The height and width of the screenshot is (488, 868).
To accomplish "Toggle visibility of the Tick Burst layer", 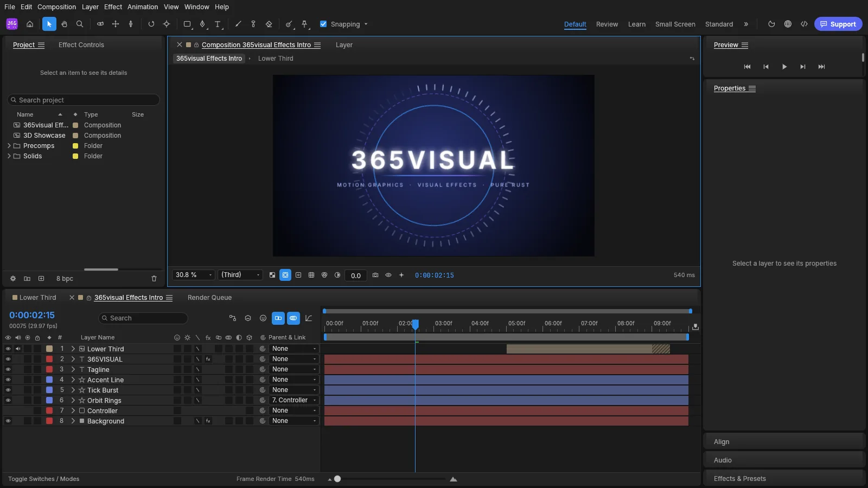I will pyautogui.click(x=8, y=390).
